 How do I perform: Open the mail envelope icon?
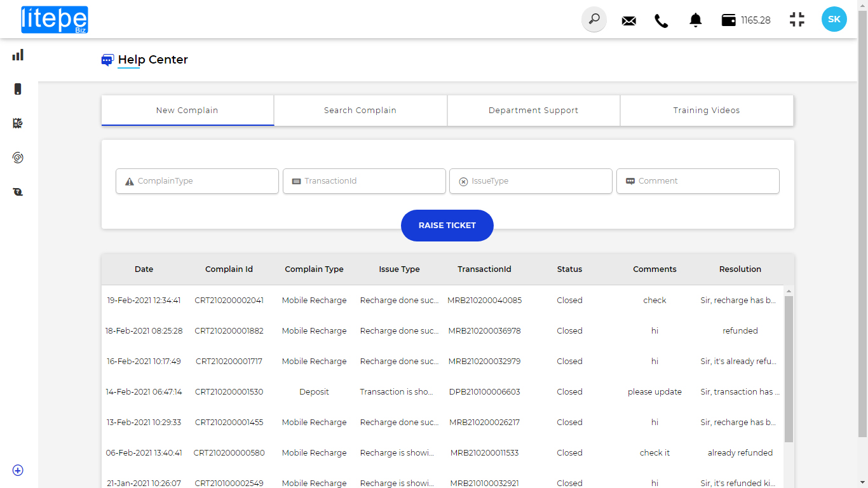point(628,20)
